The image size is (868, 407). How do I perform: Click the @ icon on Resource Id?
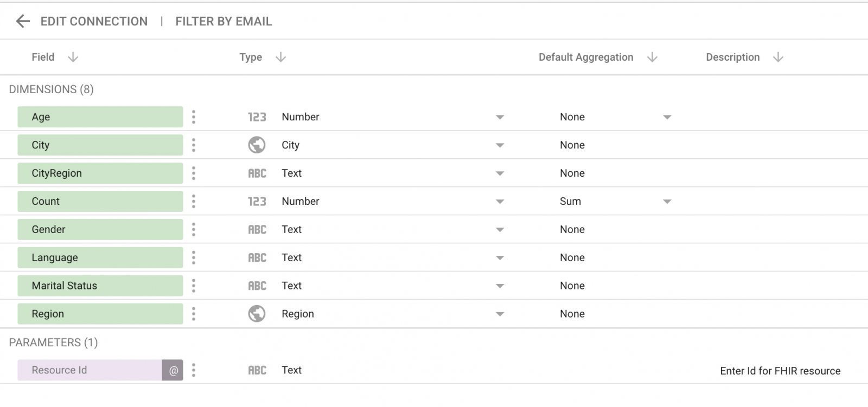[x=173, y=371]
